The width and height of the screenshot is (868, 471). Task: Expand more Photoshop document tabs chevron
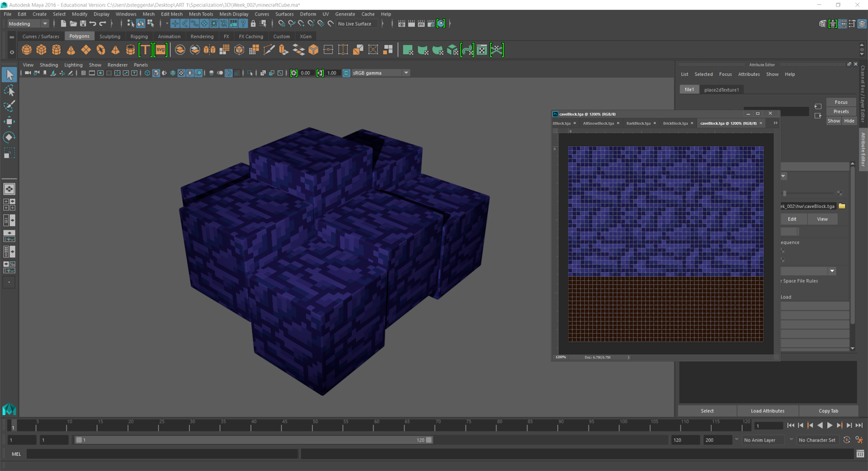[x=775, y=123]
